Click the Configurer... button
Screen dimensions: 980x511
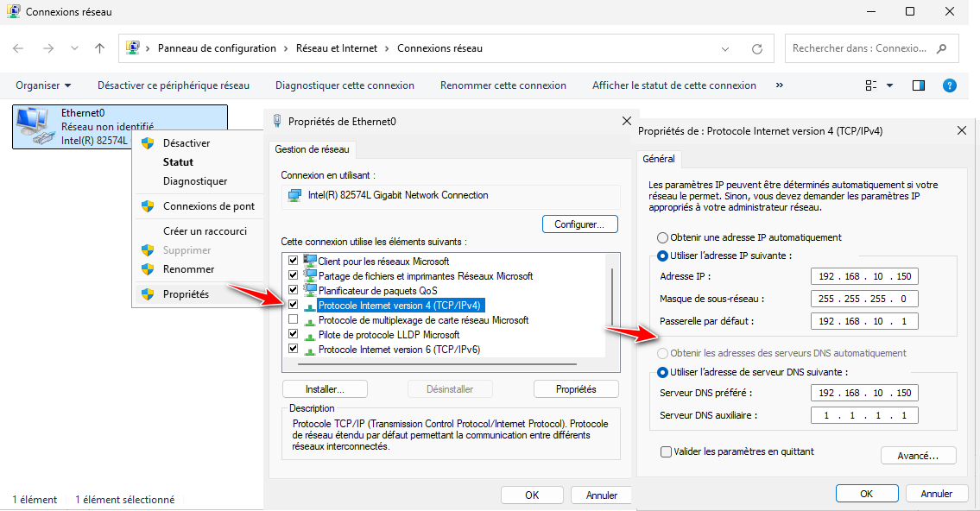[579, 224]
